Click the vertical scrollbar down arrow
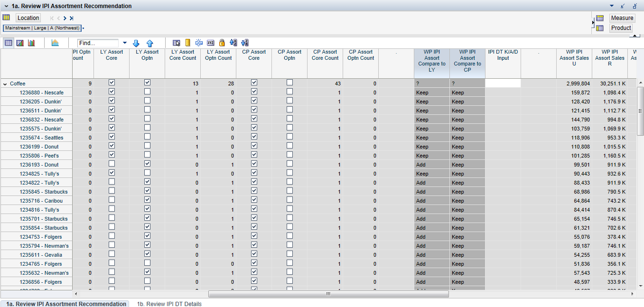Screen dimensions: 644x307 [640, 286]
